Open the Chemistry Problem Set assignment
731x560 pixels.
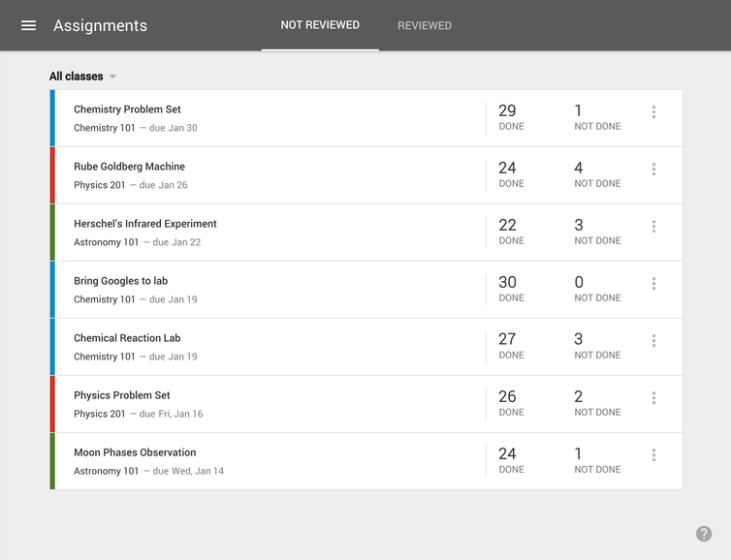click(x=127, y=109)
